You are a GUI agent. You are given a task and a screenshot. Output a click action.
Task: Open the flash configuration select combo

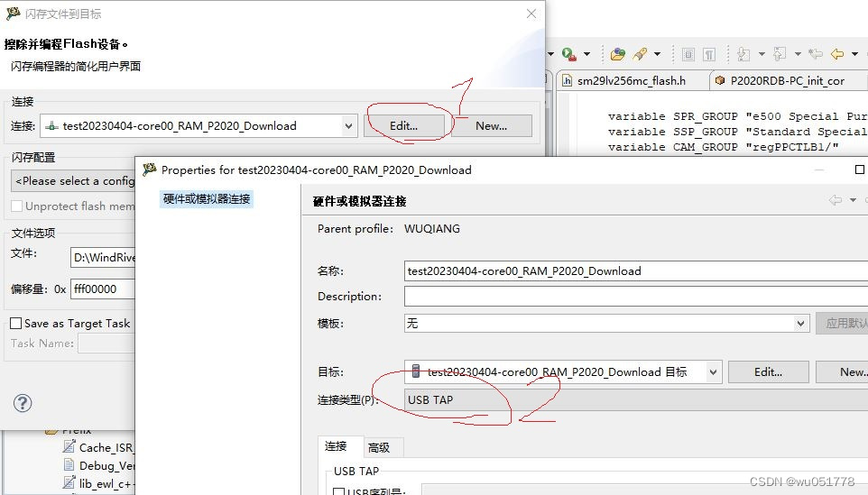pos(73,181)
